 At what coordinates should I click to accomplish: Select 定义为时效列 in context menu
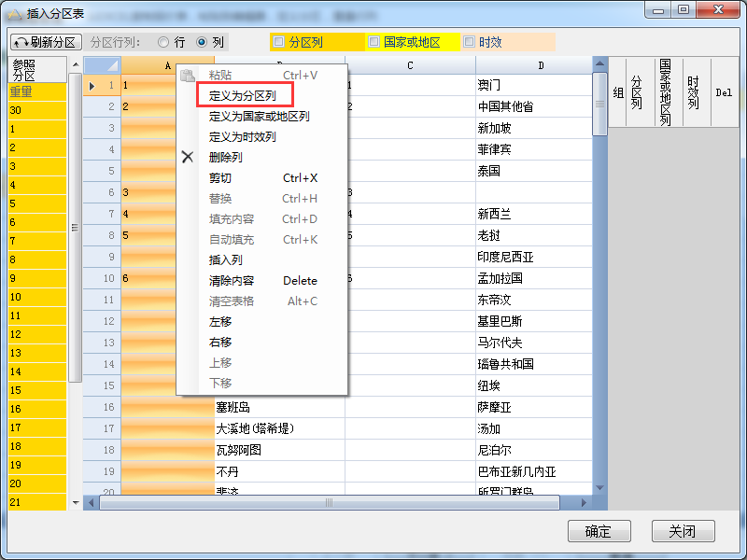(242, 136)
